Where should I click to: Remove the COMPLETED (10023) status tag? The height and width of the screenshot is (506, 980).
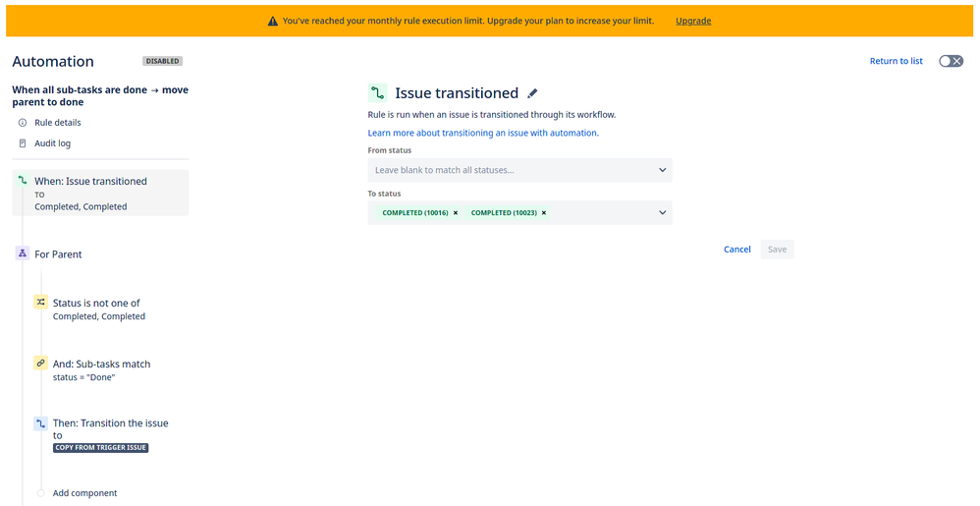pos(544,212)
